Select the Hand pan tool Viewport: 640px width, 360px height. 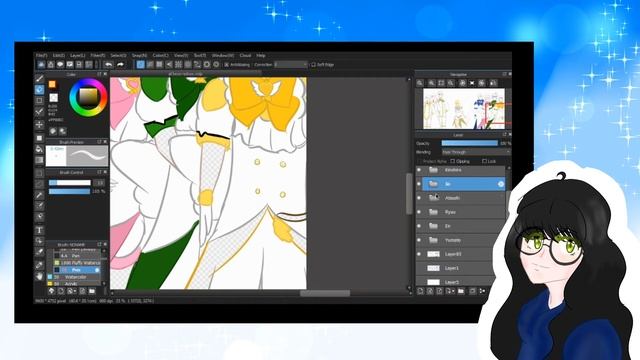click(x=40, y=276)
